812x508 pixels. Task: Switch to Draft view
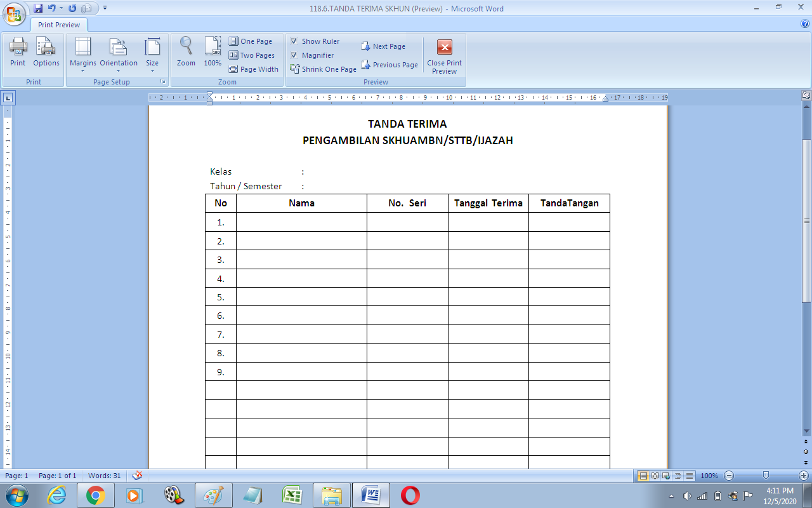tap(689, 476)
